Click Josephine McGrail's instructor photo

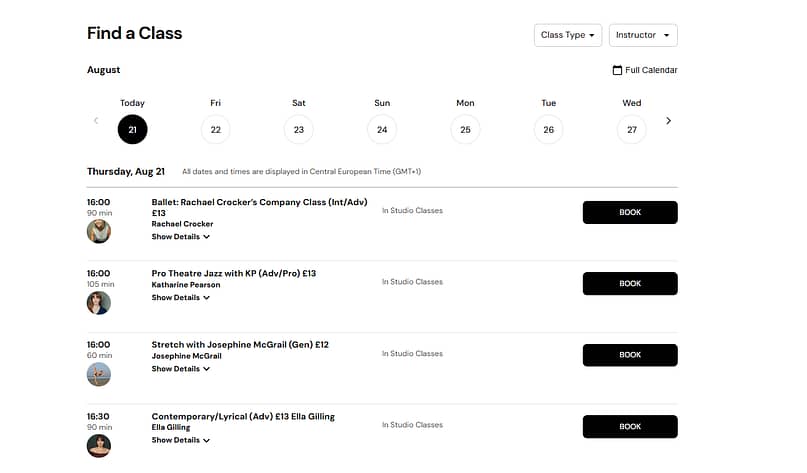99,374
